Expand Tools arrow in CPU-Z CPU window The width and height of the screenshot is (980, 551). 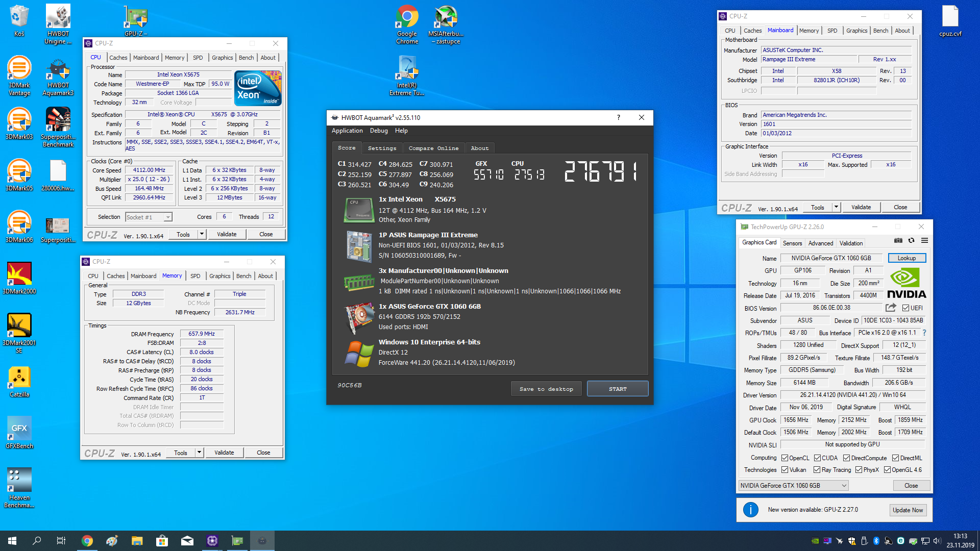pos(202,234)
